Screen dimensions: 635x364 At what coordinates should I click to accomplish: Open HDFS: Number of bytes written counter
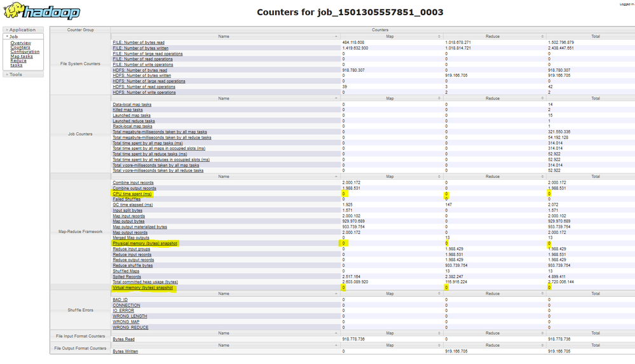tap(142, 76)
